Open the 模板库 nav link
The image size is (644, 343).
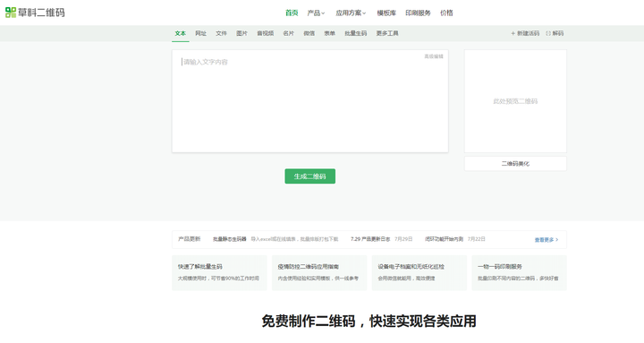[386, 13]
